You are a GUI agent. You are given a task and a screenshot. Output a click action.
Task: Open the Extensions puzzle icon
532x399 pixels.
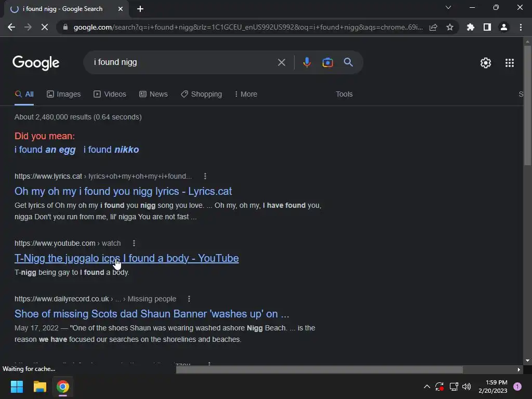click(471, 27)
